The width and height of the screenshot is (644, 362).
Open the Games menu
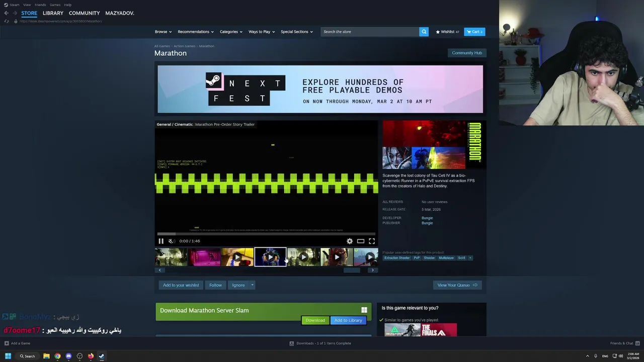55,5
